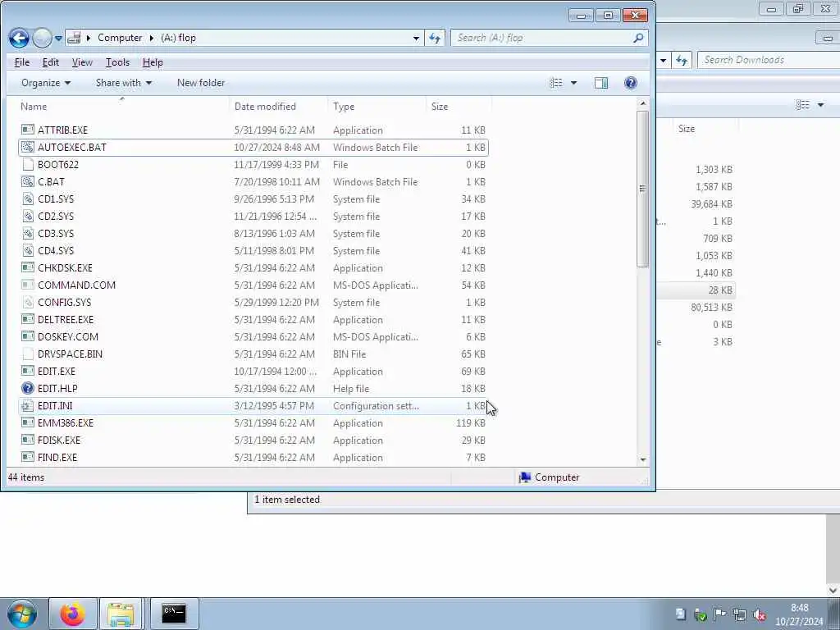This screenshot has height=630, width=840.
Task: Change view icon in Downloads window
Action: pyautogui.click(x=802, y=105)
